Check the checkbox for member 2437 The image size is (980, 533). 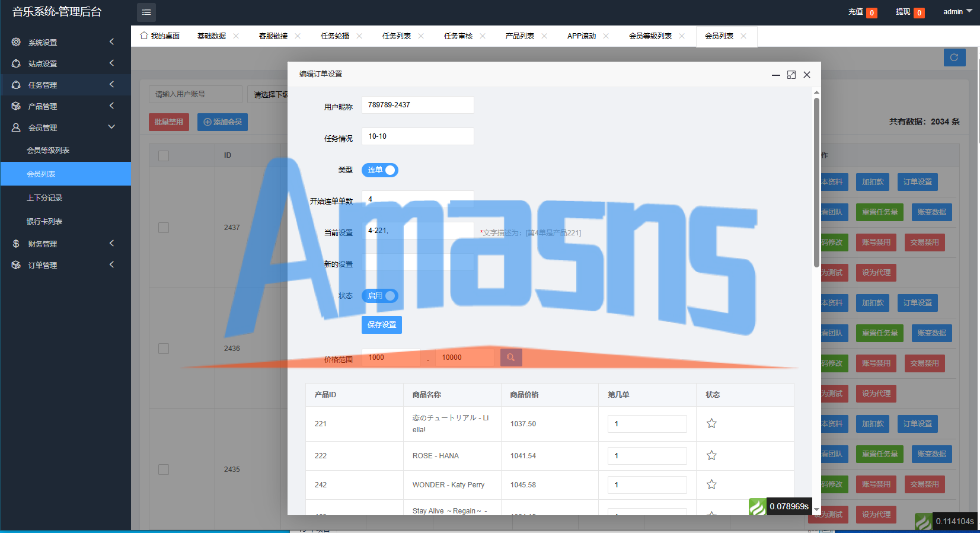point(164,228)
